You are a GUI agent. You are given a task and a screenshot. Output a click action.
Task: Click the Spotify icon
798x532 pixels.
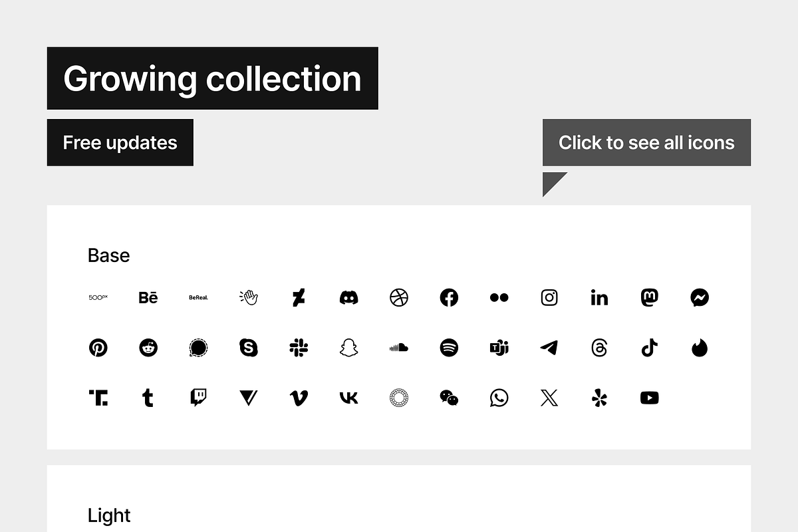[449, 348]
